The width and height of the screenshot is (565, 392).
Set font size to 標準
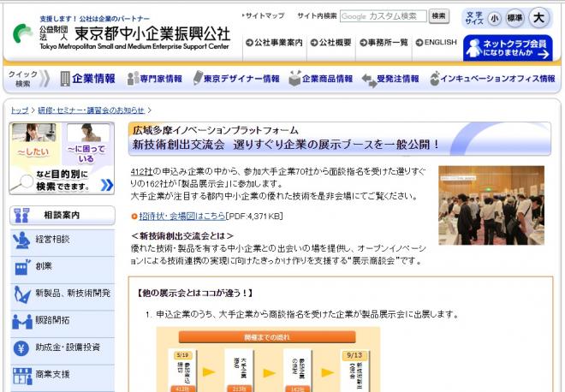pos(514,18)
